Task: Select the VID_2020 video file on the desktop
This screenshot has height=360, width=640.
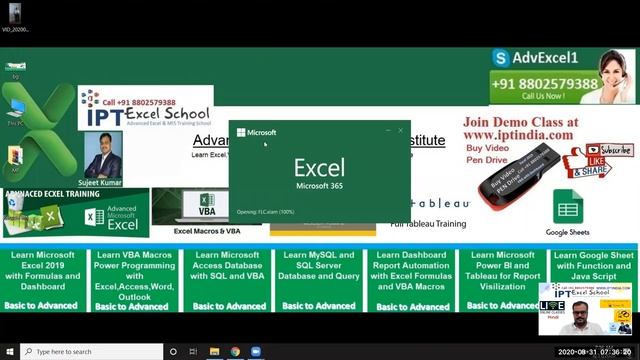Action: click(x=15, y=17)
